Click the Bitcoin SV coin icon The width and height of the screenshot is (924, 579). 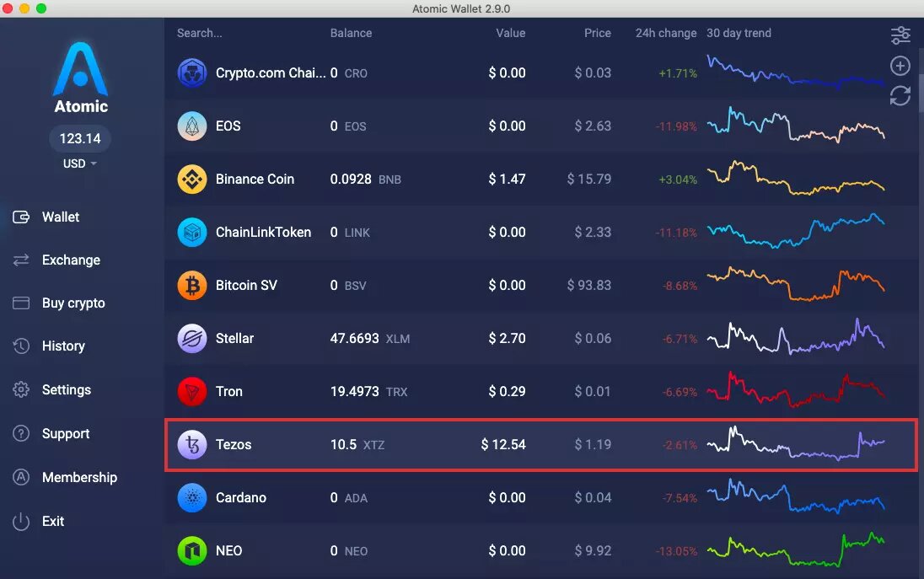coord(192,285)
